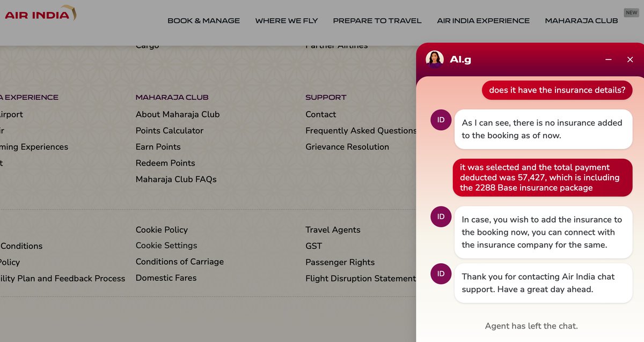
Task: Select the reply about connecting with insurance company
Action: (x=544, y=232)
